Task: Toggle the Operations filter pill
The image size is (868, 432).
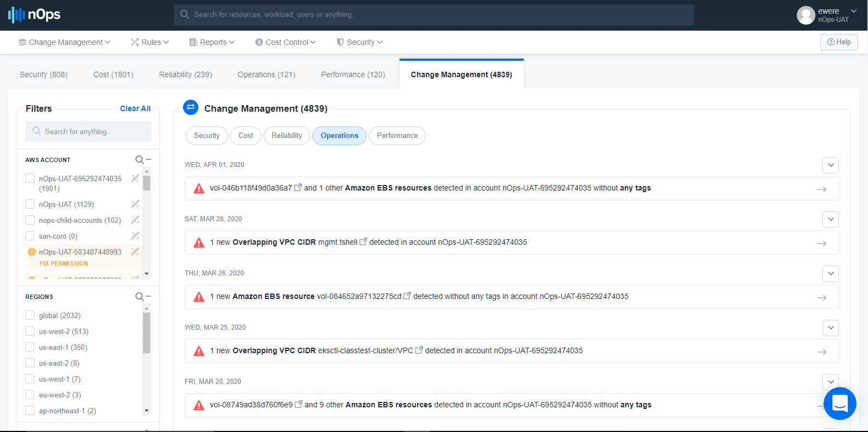Action: point(339,136)
